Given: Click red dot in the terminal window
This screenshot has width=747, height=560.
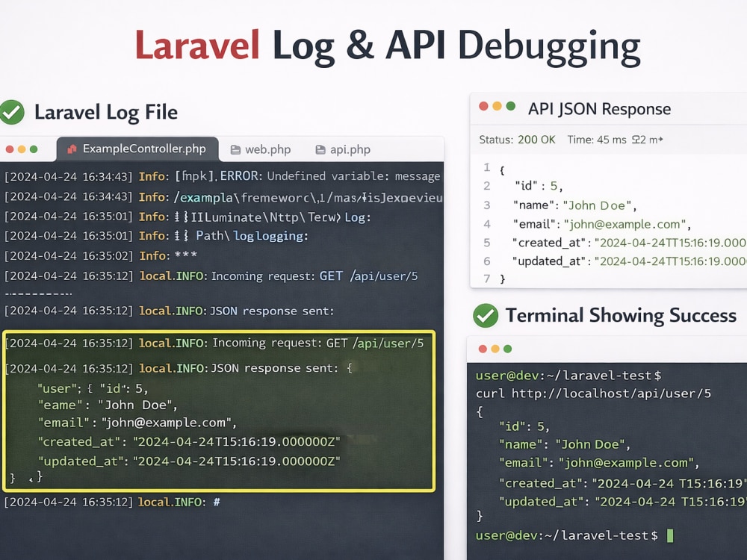Looking at the screenshot, I should (x=483, y=349).
